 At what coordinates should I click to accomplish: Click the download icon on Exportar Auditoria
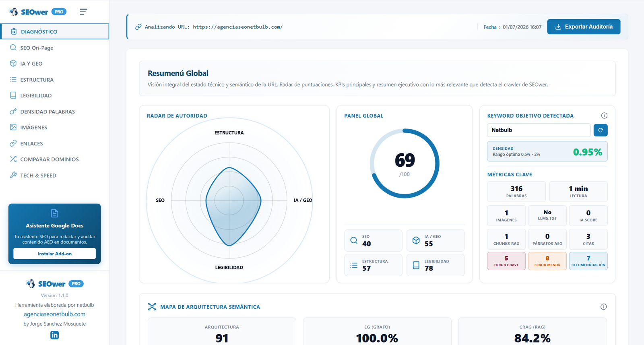(558, 27)
